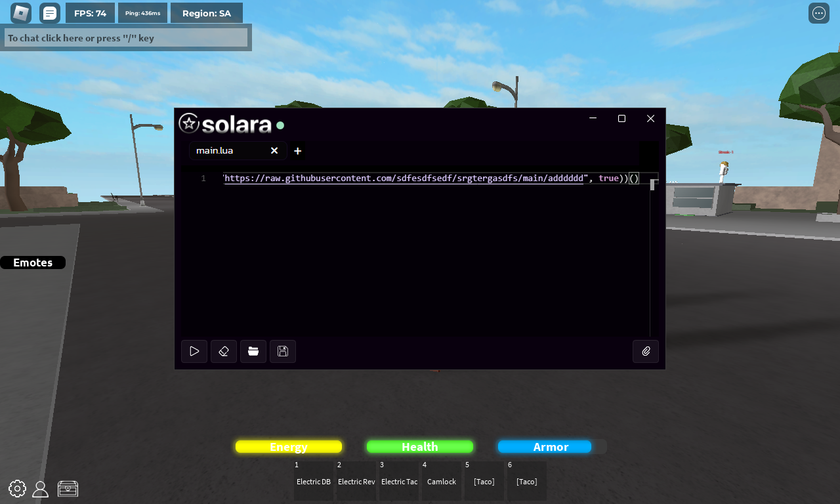Open the chest inventory icon
Image resolution: width=840 pixels, height=504 pixels.
point(68,489)
